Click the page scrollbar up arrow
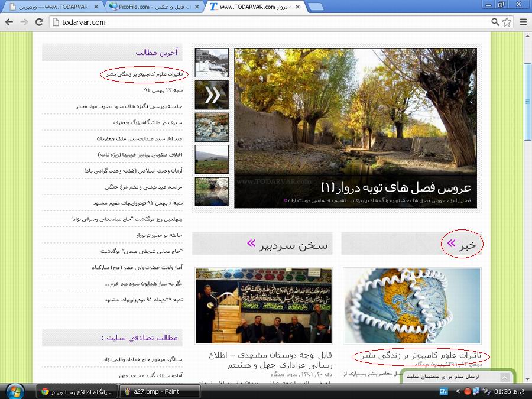The width and height of the screenshot is (532, 399). point(528,35)
